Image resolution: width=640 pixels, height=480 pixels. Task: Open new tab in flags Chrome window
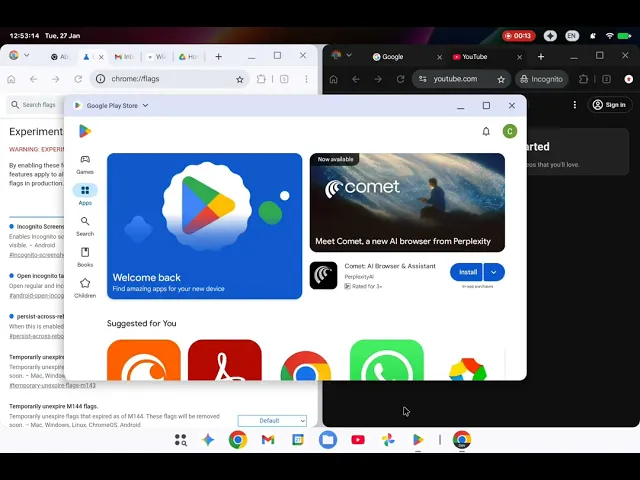pos(218,57)
